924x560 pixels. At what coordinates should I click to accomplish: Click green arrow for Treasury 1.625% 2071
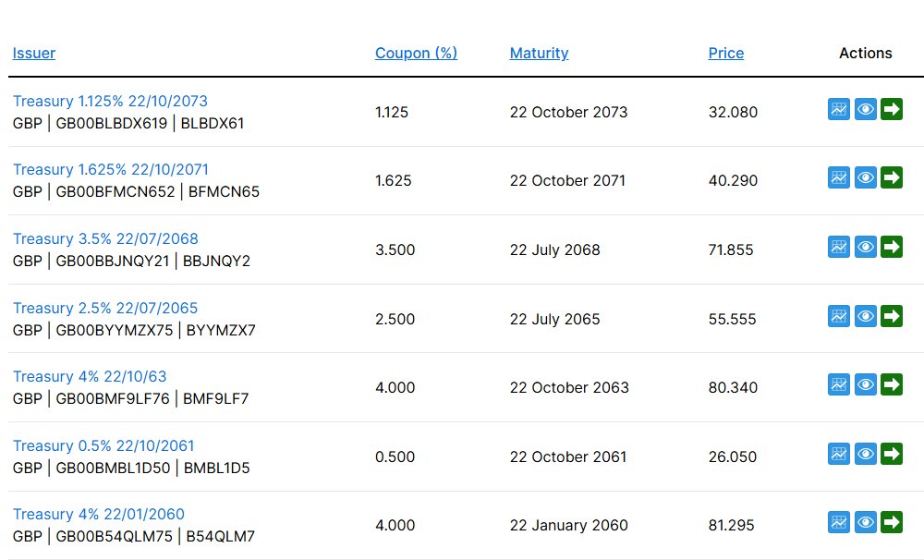point(892,177)
